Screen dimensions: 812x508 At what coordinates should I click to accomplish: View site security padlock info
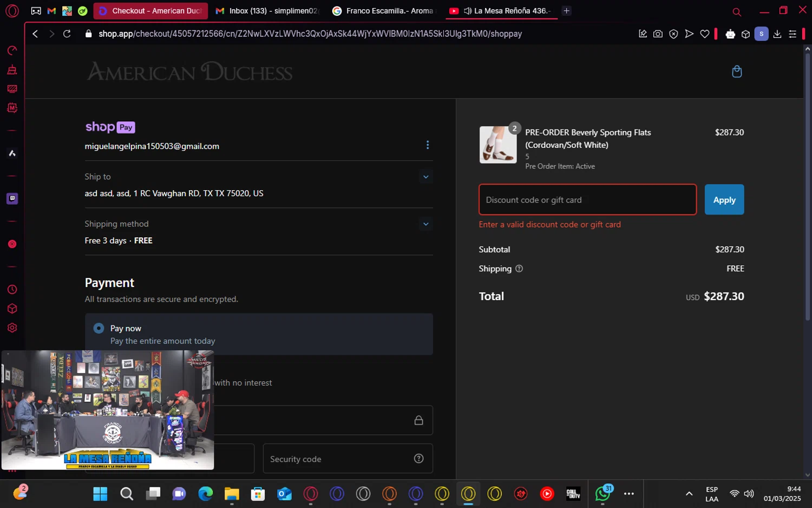click(x=88, y=34)
